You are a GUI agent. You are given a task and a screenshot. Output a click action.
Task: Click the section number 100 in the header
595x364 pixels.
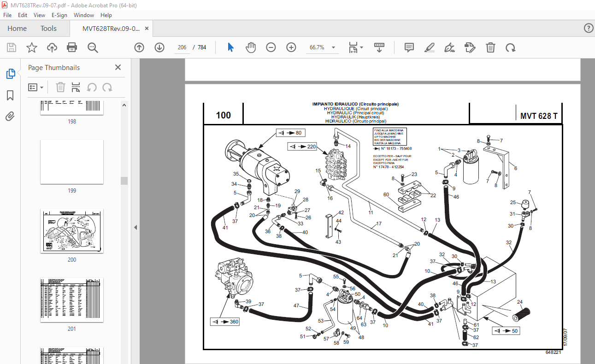pos(224,116)
